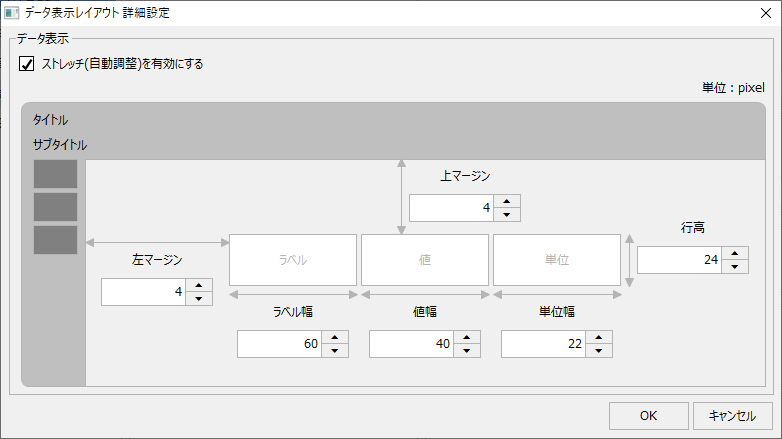Decrease the ラベル幅 value
782x439 pixels.
tap(336, 350)
